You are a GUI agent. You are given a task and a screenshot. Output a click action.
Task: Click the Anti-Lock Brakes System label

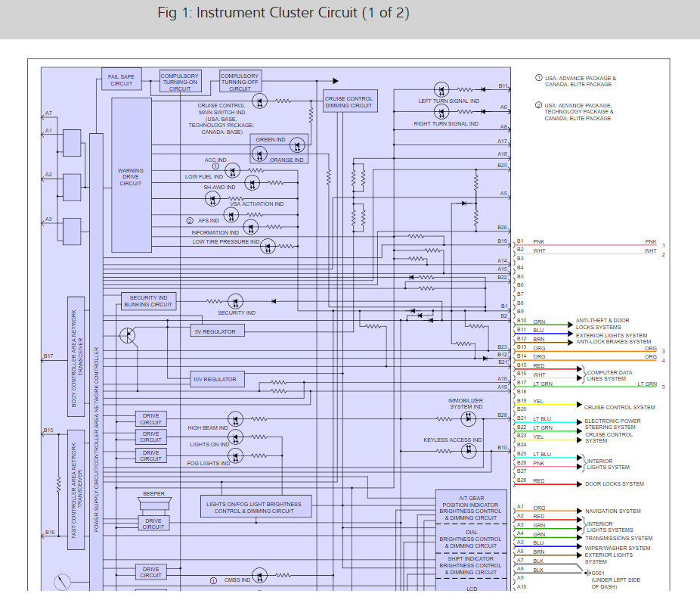[613, 341]
